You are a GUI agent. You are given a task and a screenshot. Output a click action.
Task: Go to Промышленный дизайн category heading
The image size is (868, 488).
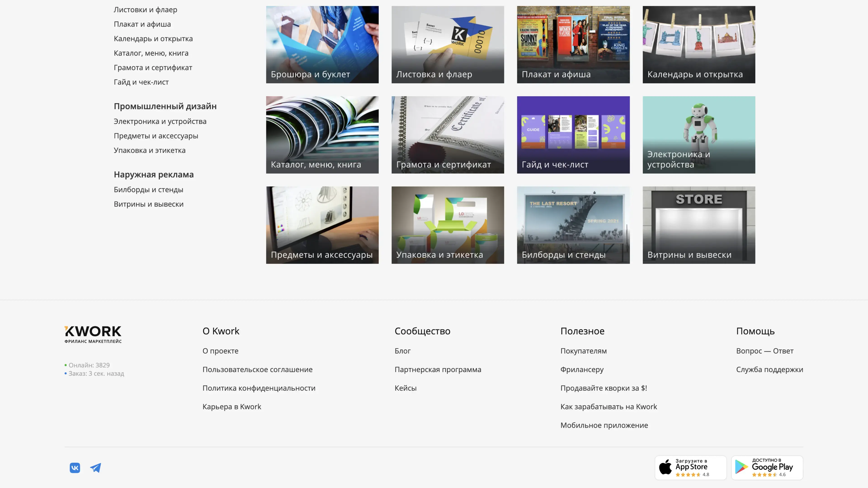coord(165,106)
